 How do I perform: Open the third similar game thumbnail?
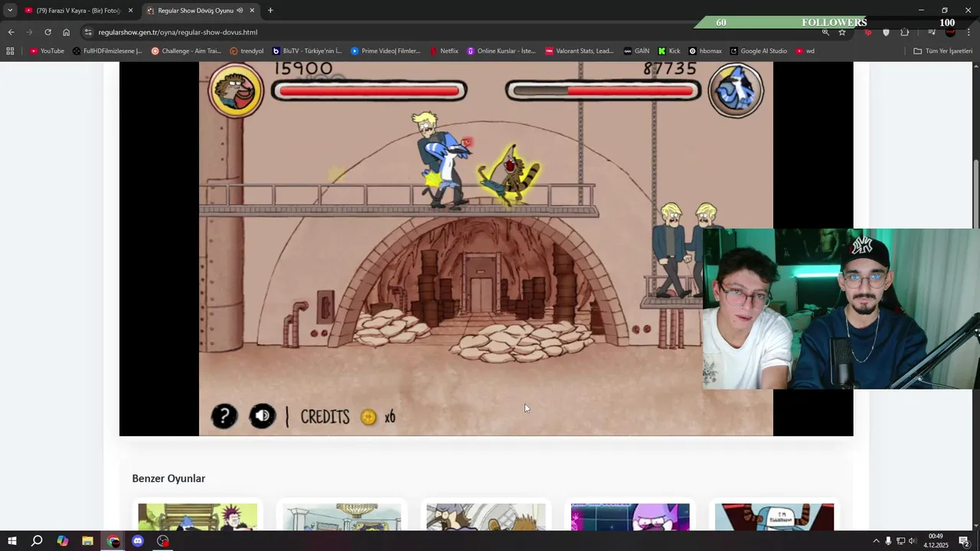coord(486,517)
